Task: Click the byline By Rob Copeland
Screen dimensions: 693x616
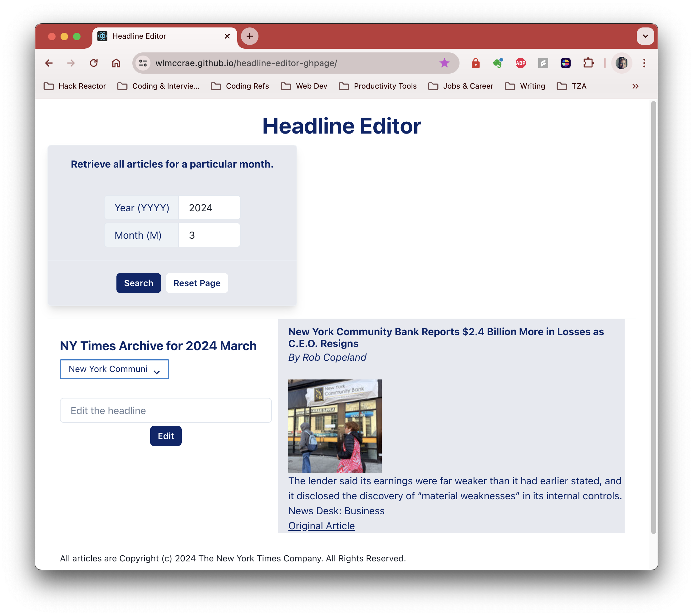Action: coord(327,357)
